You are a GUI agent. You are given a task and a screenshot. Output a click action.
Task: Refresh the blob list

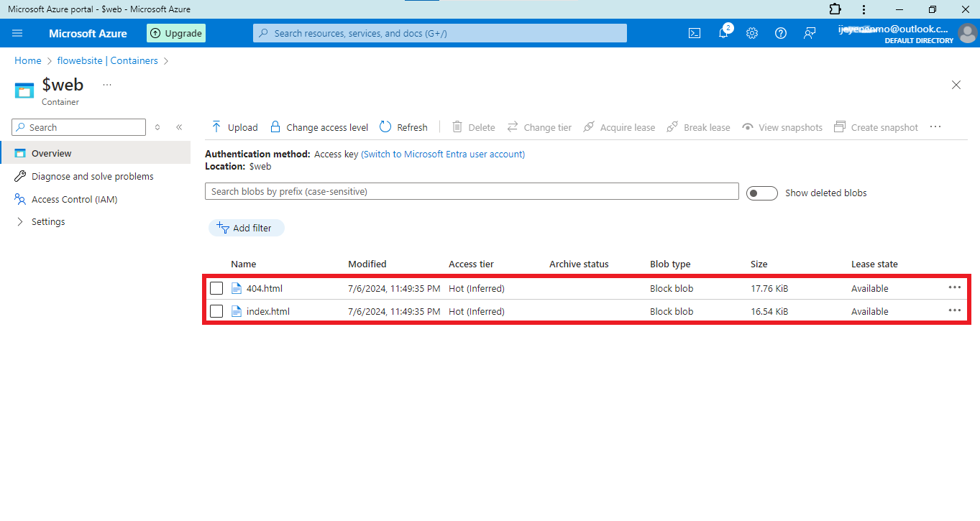click(x=403, y=127)
